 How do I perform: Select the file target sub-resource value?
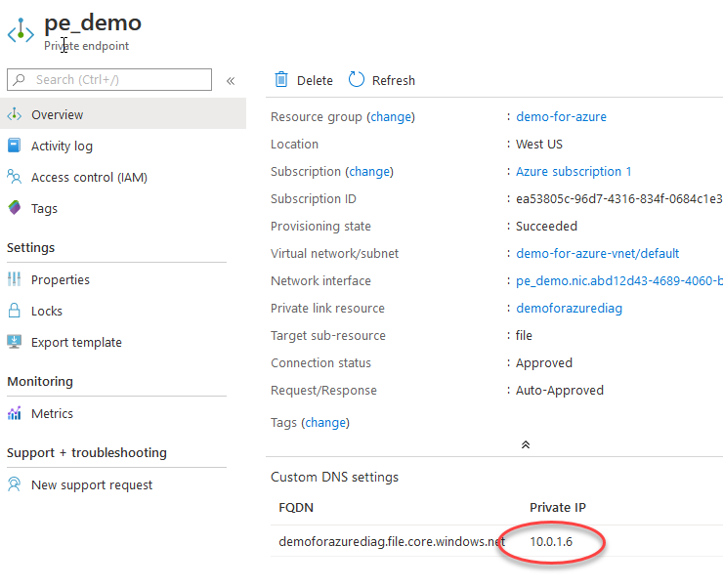pos(524,335)
